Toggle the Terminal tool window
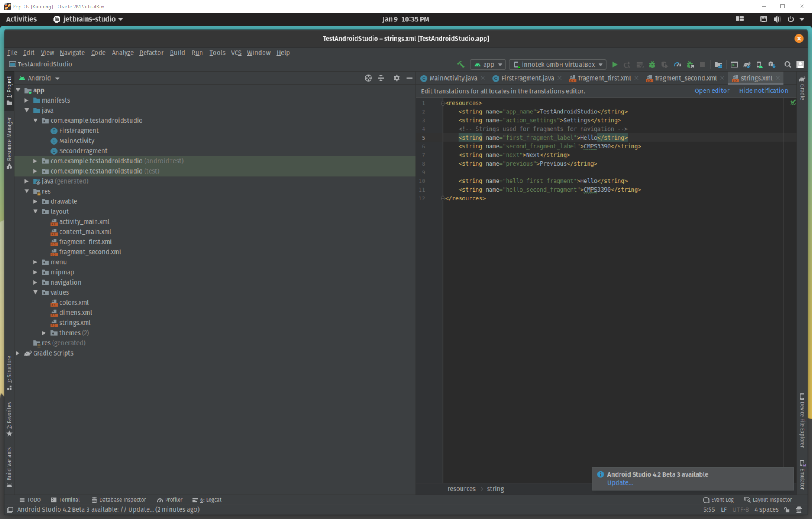The height and width of the screenshot is (519, 812). click(65, 500)
